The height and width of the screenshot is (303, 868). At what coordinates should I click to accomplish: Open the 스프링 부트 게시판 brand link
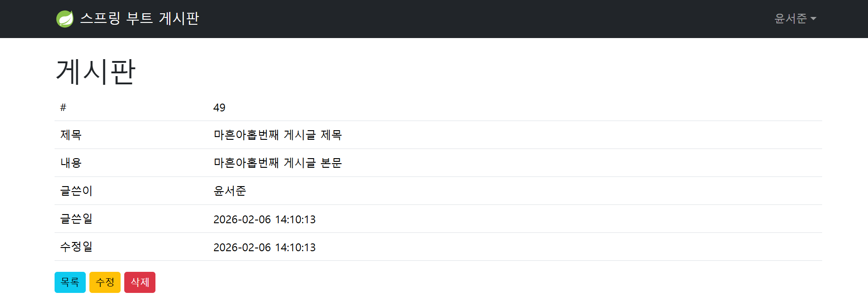coord(139,18)
